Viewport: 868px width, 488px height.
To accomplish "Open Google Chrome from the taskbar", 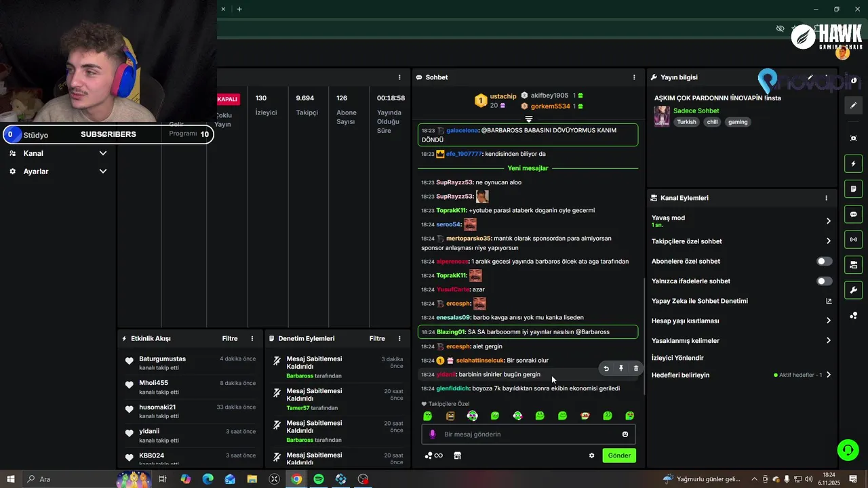I will coord(296,479).
